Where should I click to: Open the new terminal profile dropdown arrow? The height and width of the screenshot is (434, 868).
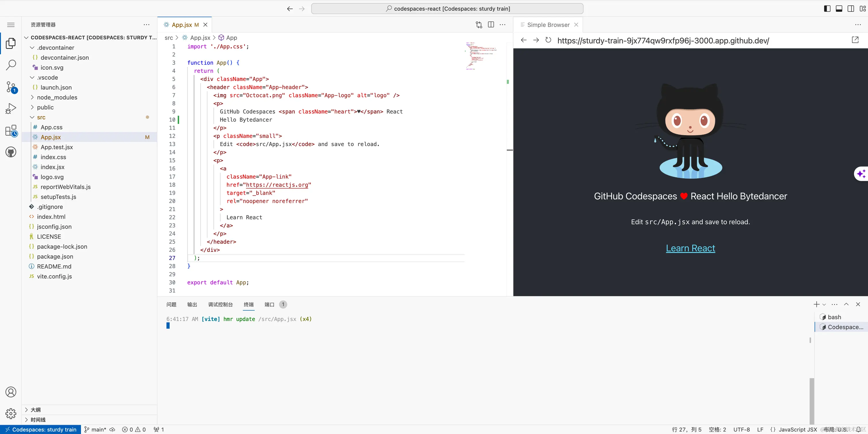tap(824, 304)
